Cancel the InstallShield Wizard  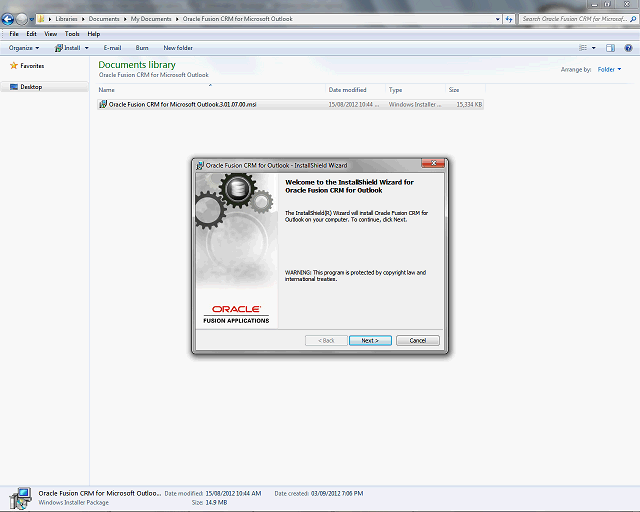pos(418,341)
